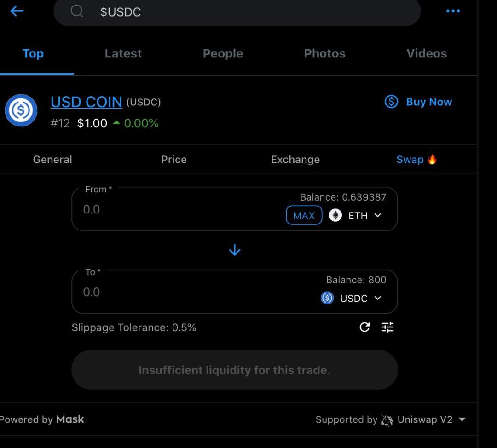The height and width of the screenshot is (448, 497).
Task: Open the Uniswap V2 provider dropdown
Action: 462,419
